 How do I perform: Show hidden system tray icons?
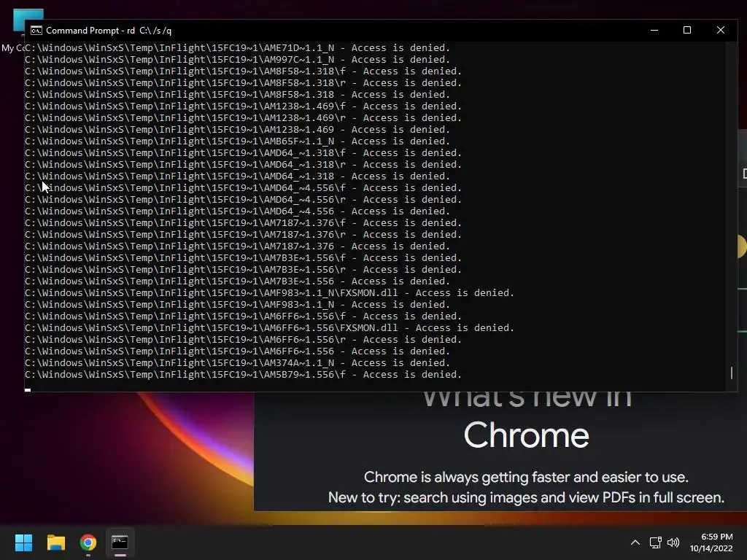635,542
